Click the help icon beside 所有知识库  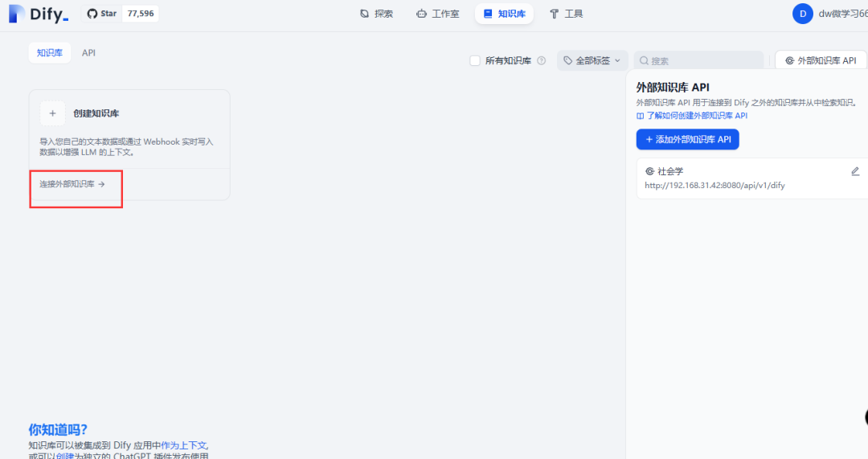[541, 61]
